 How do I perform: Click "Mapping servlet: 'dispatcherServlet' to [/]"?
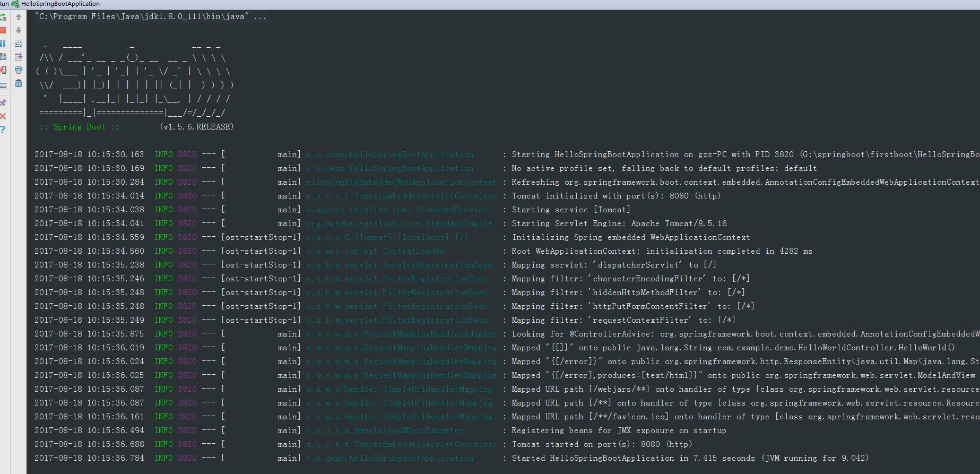tap(614, 265)
